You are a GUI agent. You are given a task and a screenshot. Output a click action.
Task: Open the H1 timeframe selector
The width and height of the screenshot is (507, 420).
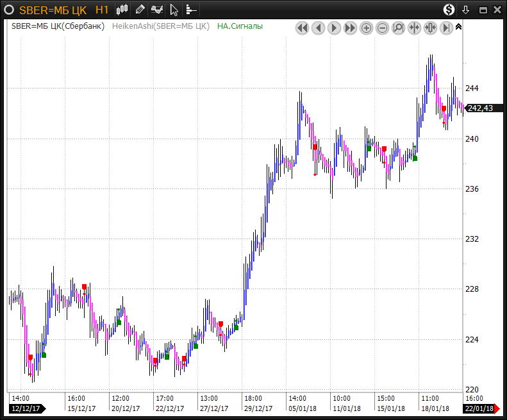point(102,10)
